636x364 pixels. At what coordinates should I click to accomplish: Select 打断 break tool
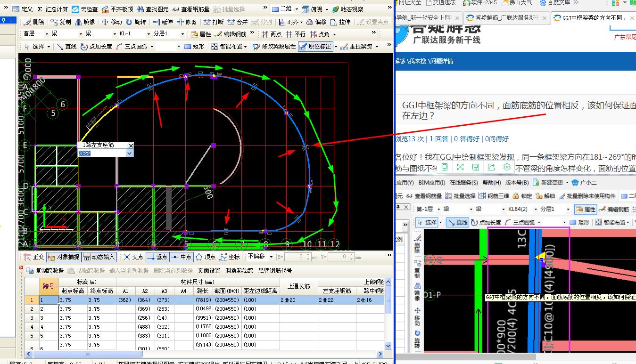(x=214, y=22)
